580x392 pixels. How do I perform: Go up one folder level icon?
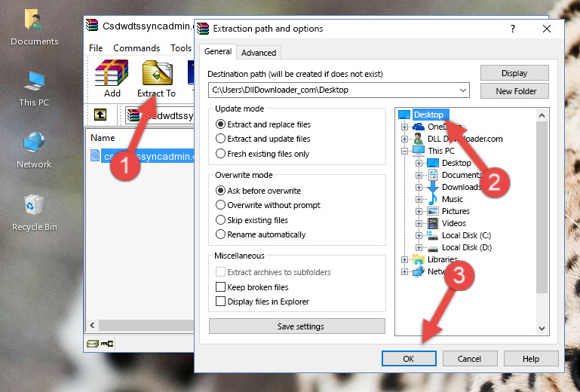pos(100,115)
